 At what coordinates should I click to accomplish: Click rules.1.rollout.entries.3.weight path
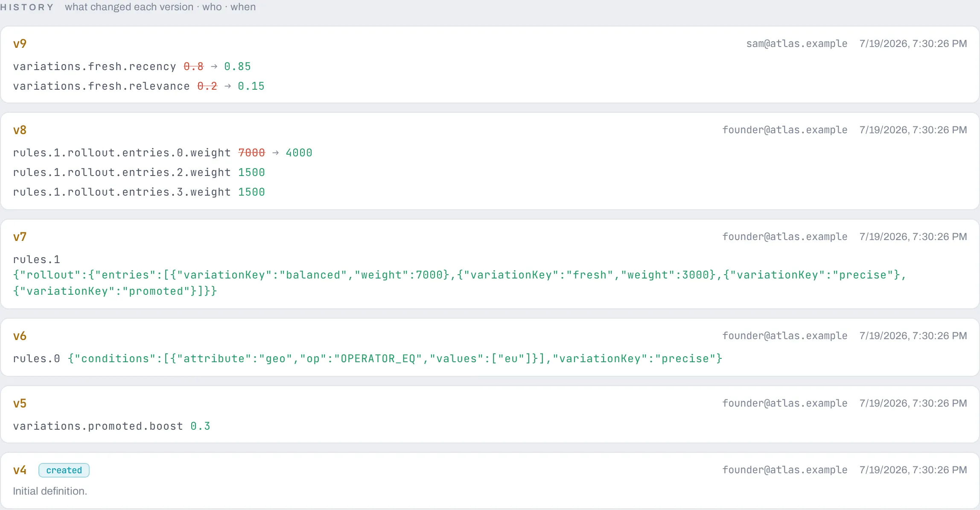122,192
